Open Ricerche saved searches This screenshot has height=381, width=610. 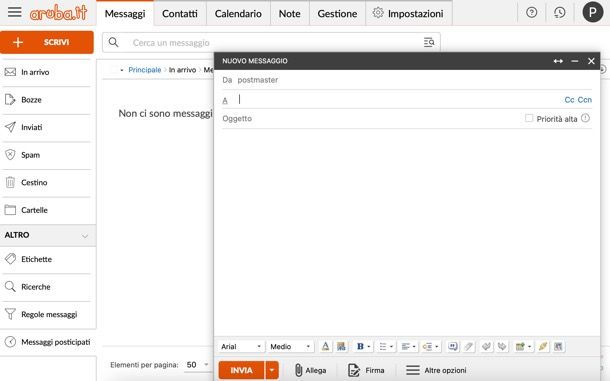tap(47, 287)
